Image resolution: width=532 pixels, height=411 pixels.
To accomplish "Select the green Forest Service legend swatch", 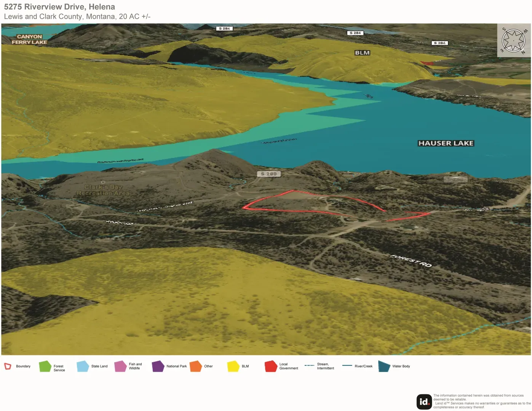I will 45,366.
